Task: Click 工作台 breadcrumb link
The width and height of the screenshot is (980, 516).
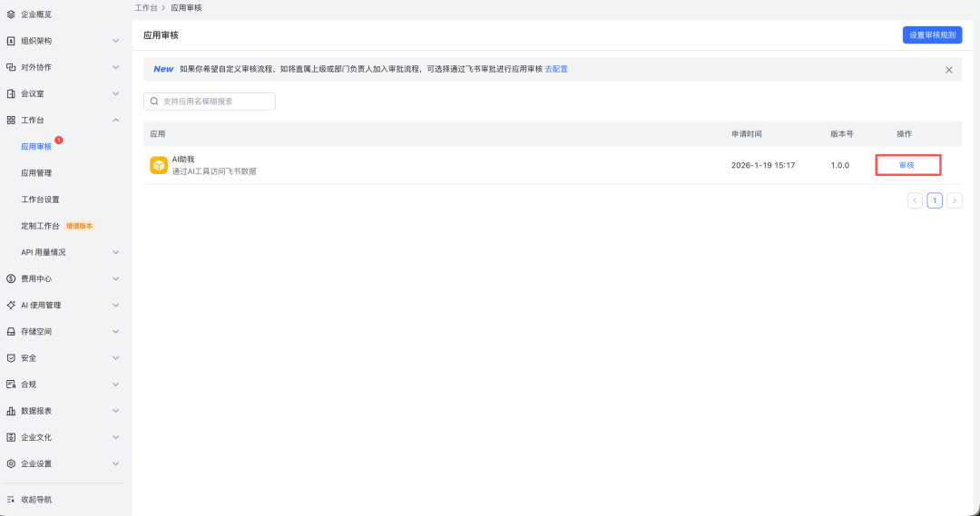Action: click(146, 7)
